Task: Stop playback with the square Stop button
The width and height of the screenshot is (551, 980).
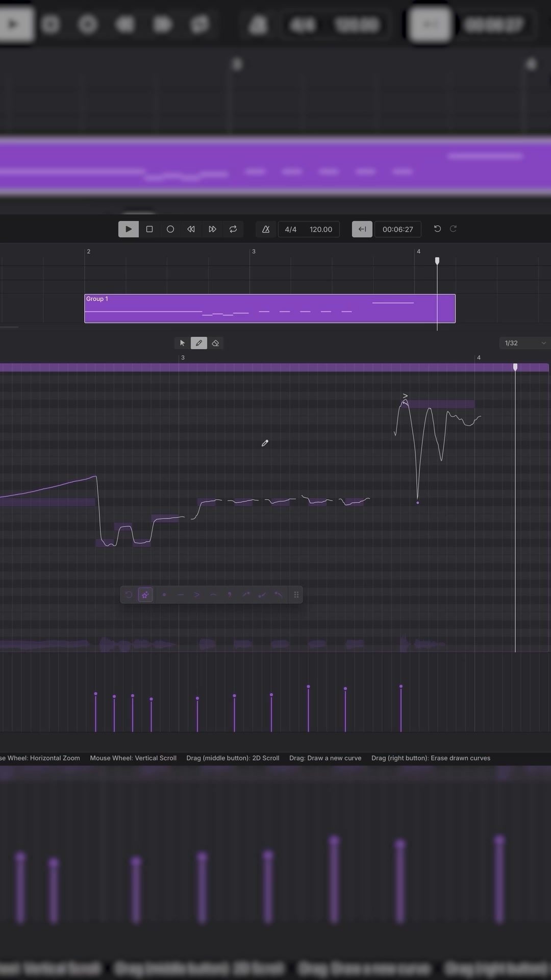Action: [149, 229]
